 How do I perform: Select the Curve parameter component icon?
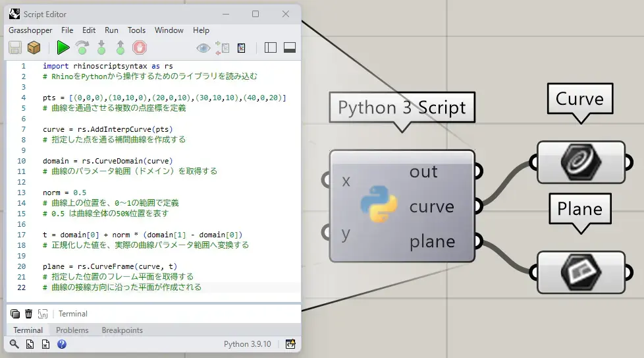click(x=581, y=162)
